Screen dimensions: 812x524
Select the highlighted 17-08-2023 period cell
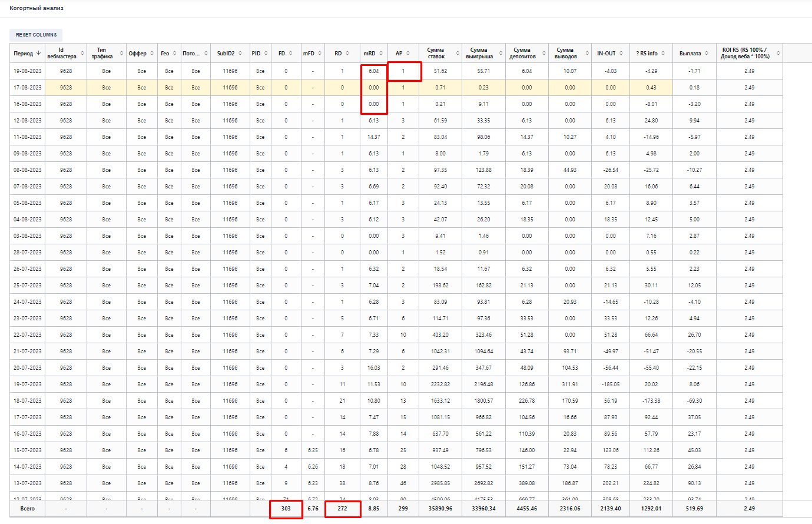(28, 88)
